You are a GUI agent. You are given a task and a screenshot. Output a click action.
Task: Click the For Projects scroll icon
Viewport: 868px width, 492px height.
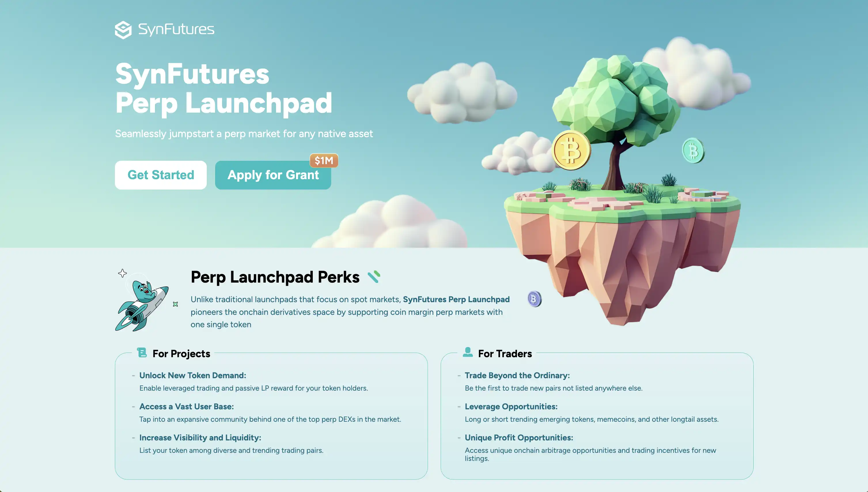[x=142, y=353]
